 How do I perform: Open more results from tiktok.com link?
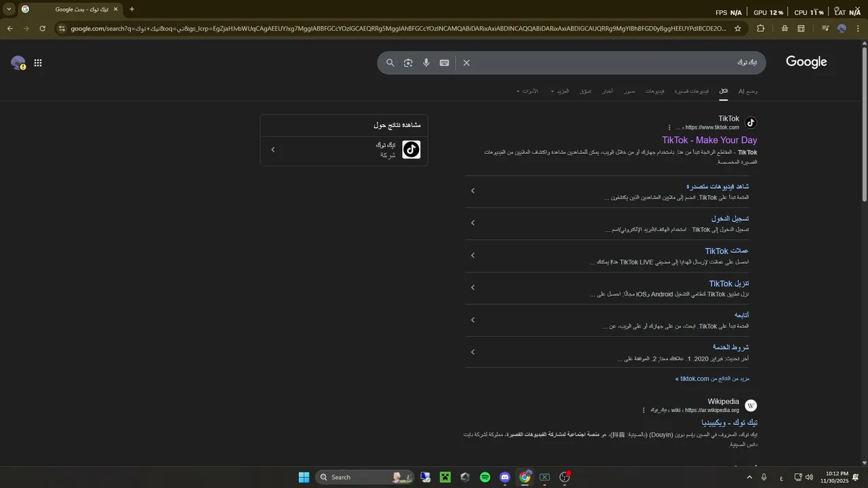[x=712, y=379]
